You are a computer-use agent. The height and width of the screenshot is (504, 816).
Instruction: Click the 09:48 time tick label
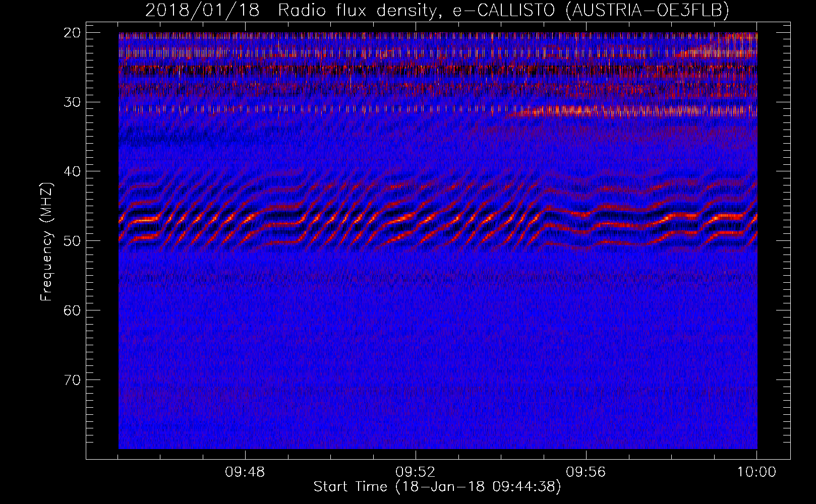tap(245, 472)
